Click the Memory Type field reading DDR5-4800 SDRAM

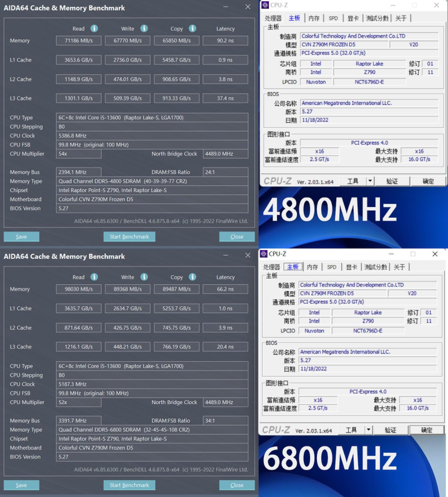152,181
